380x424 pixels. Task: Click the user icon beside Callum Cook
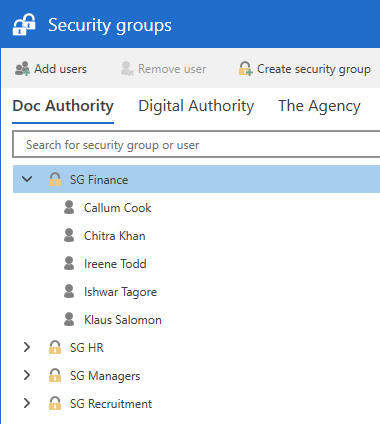pos(69,207)
